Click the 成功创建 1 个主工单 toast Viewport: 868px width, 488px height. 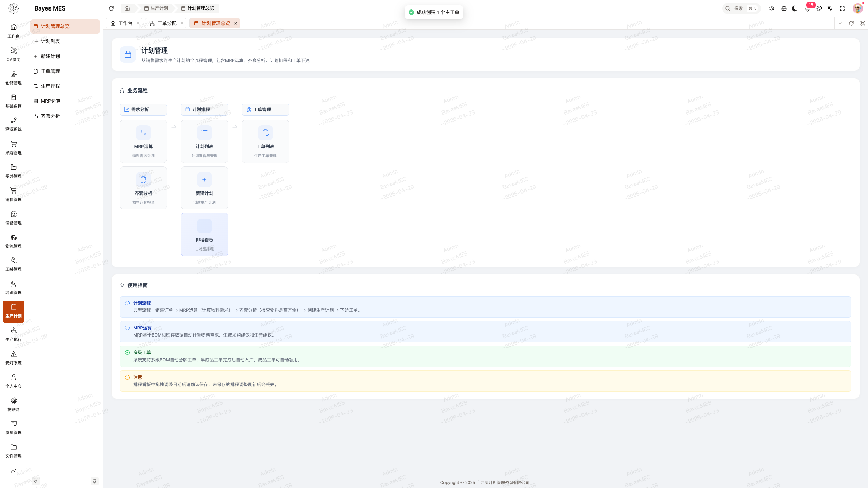point(434,12)
